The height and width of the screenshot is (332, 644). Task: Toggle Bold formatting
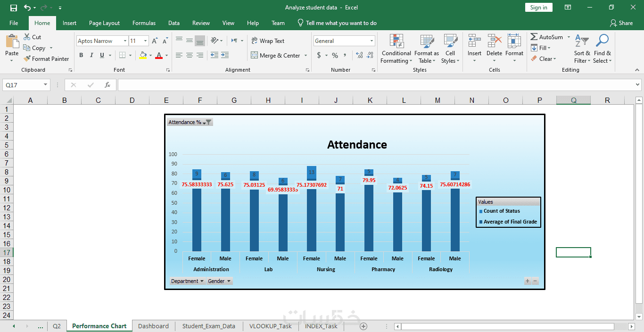(x=81, y=55)
